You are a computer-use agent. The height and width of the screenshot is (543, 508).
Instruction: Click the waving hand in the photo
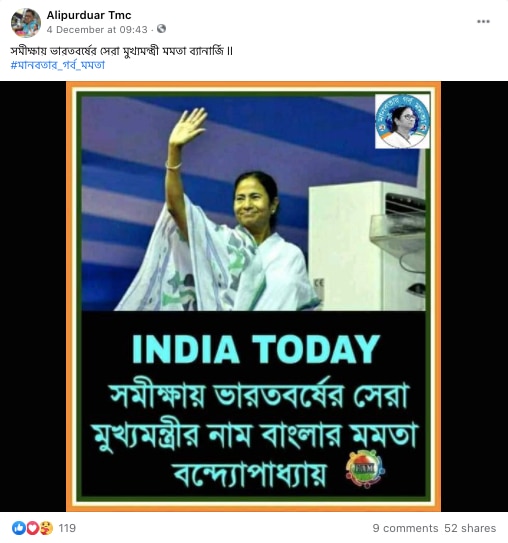187,127
